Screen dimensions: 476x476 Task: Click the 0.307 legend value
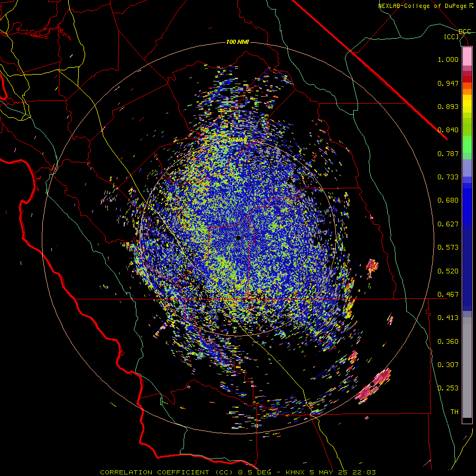click(x=448, y=365)
